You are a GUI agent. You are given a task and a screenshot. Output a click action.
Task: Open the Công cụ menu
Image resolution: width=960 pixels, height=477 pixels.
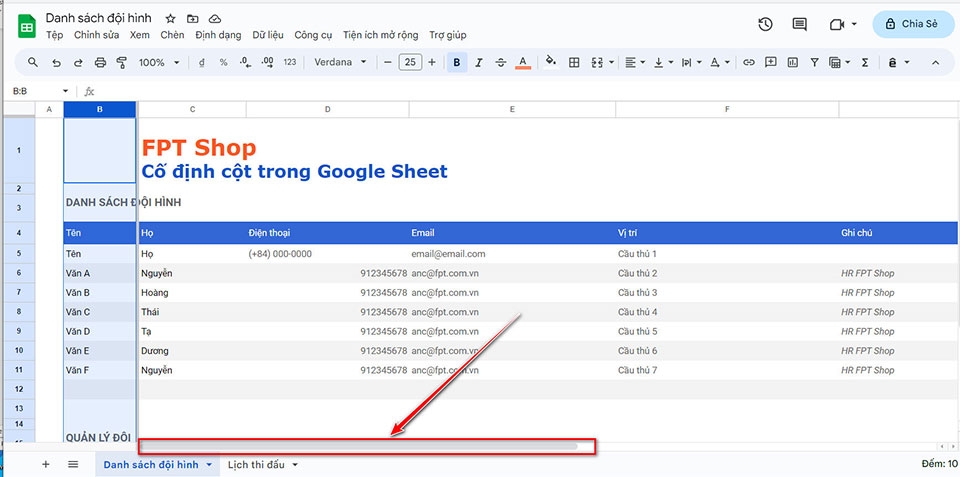[313, 36]
